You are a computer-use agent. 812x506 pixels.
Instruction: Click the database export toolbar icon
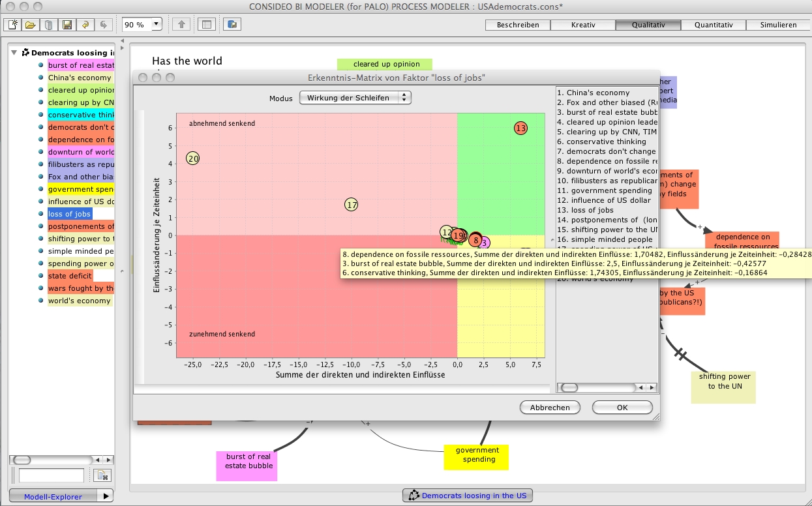232,25
